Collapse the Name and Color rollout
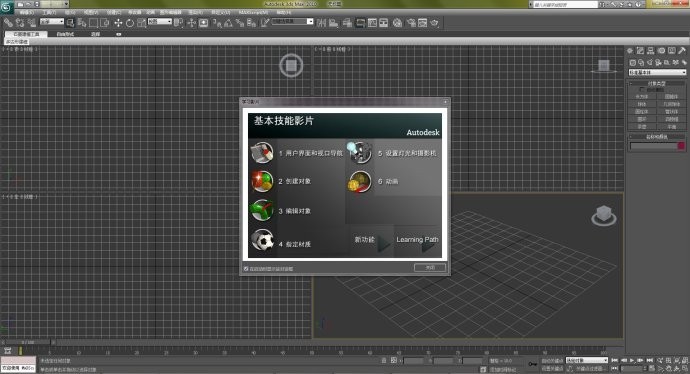Image resolution: width=690 pixels, height=374 pixels. (657, 137)
